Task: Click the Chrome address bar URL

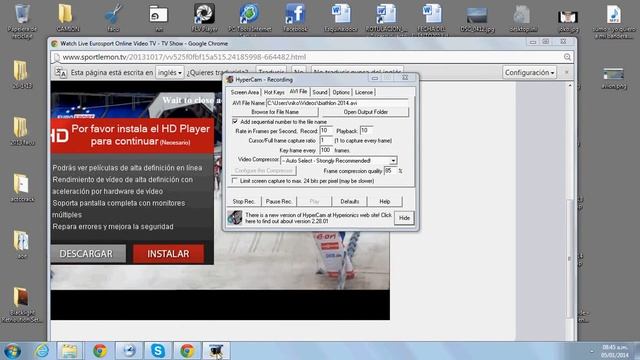Action: pos(184,57)
